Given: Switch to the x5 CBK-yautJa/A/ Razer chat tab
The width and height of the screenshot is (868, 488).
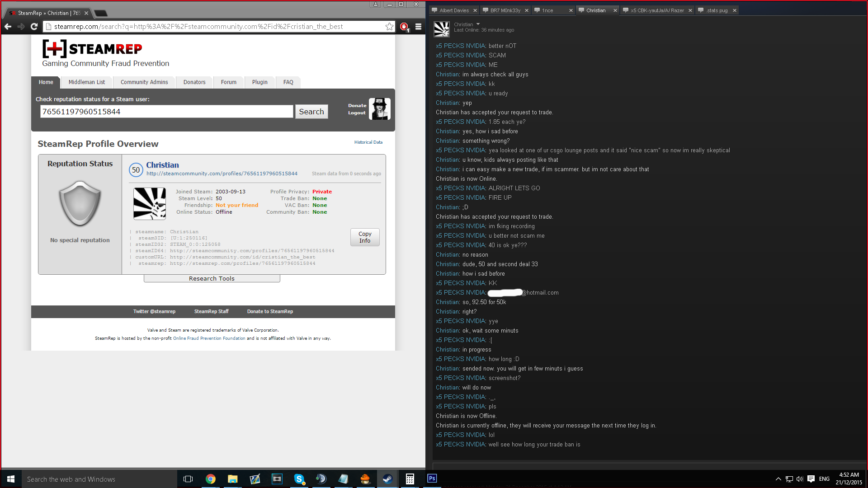Looking at the screenshot, I should (657, 10).
